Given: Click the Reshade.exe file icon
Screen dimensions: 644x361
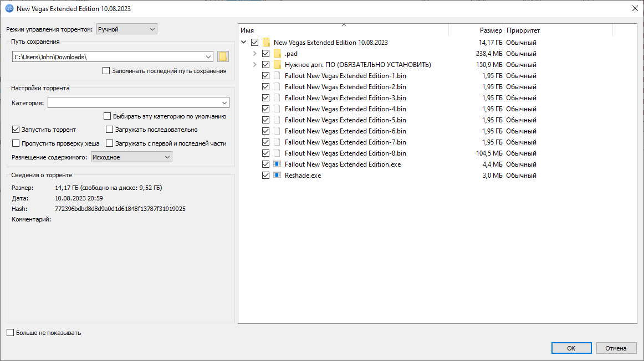Looking at the screenshot, I should tap(277, 175).
